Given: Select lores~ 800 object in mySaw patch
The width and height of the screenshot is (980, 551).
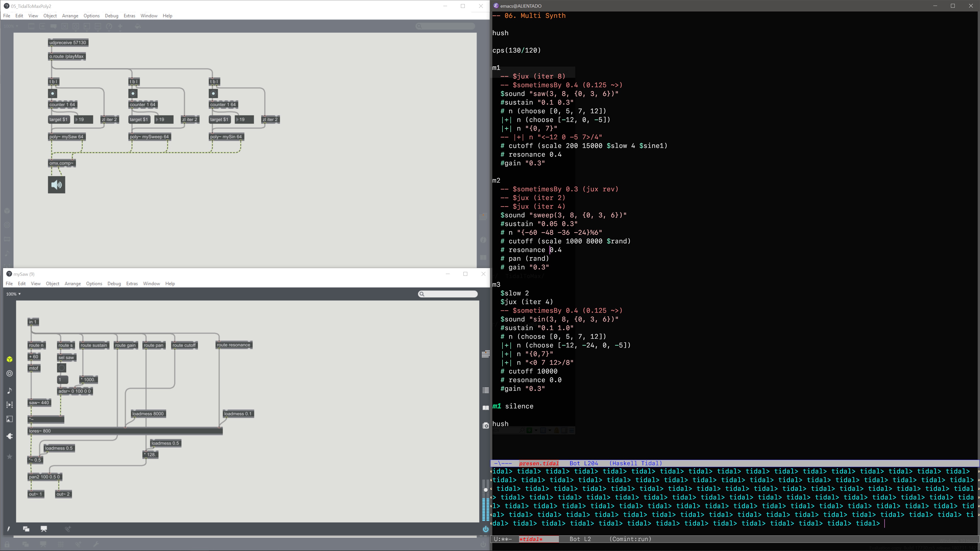Looking at the screenshot, I should (x=125, y=431).
